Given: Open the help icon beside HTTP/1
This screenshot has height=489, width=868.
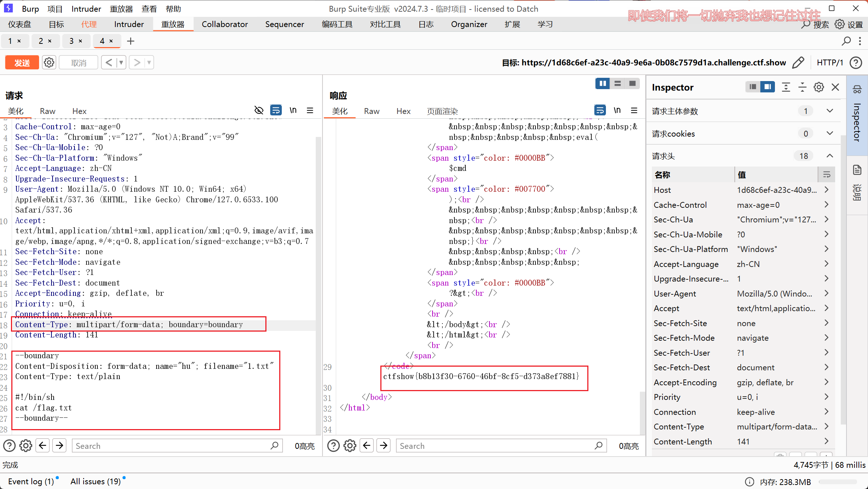Looking at the screenshot, I should pyautogui.click(x=856, y=63).
